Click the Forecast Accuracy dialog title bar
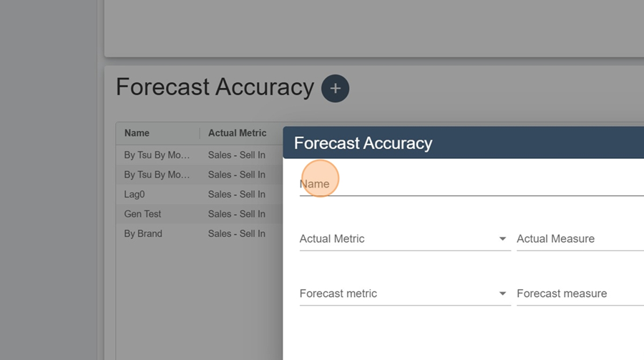 click(463, 143)
